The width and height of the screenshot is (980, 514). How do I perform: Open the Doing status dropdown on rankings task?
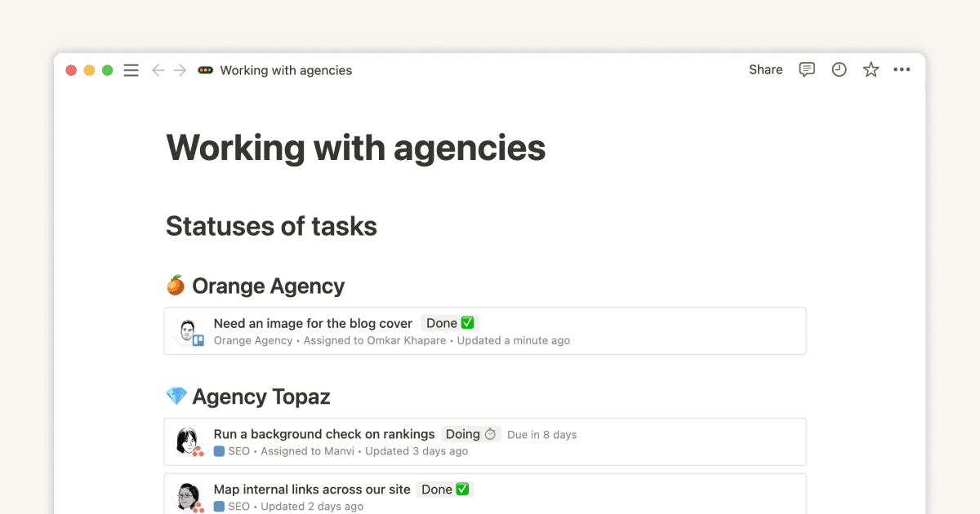470,433
